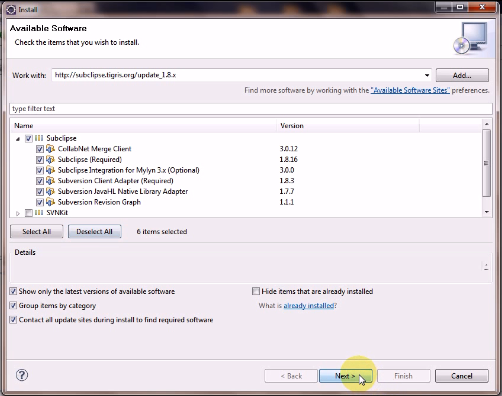Viewport: 502px width, 396px height.
Task: Uncheck Subversion JavaHL Native Library Adapter checkbox
Action: tap(40, 192)
